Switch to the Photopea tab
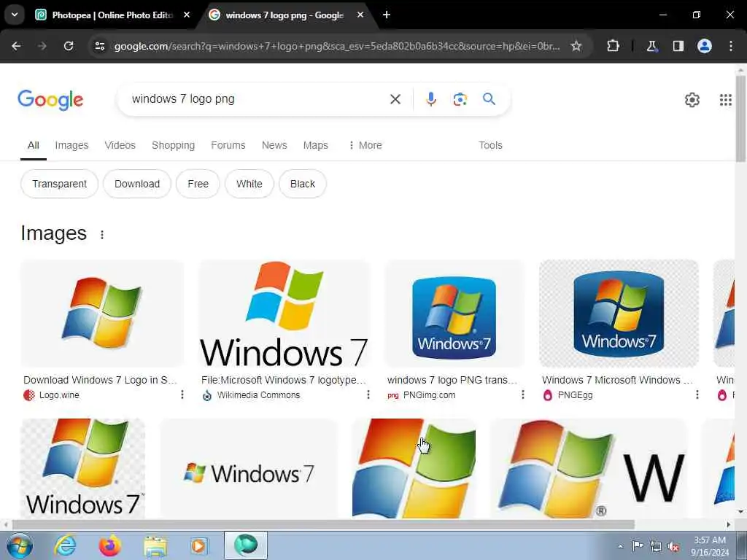Image resolution: width=747 pixels, height=560 pixels. [x=111, y=15]
